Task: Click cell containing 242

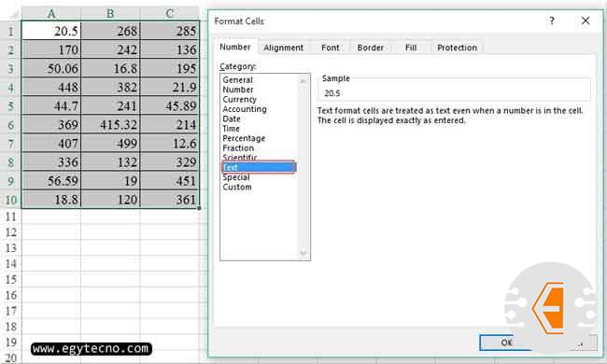Action: coord(110,49)
